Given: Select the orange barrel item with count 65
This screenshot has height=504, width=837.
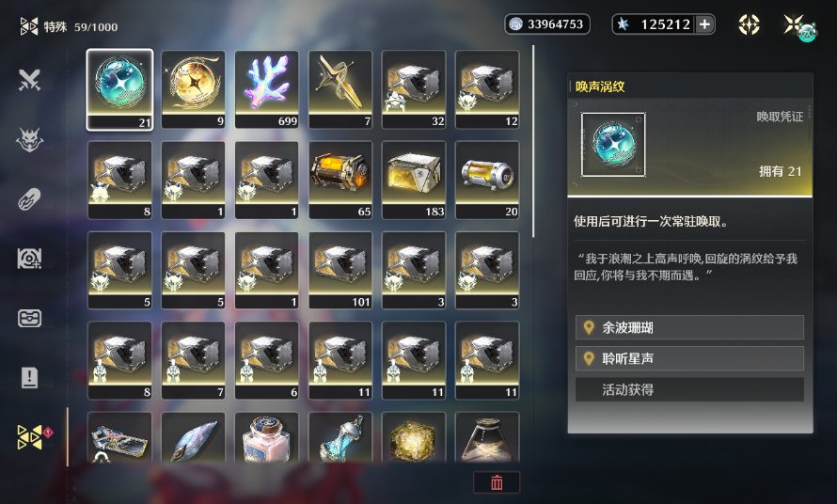Looking at the screenshot, I should click(340, 180).
